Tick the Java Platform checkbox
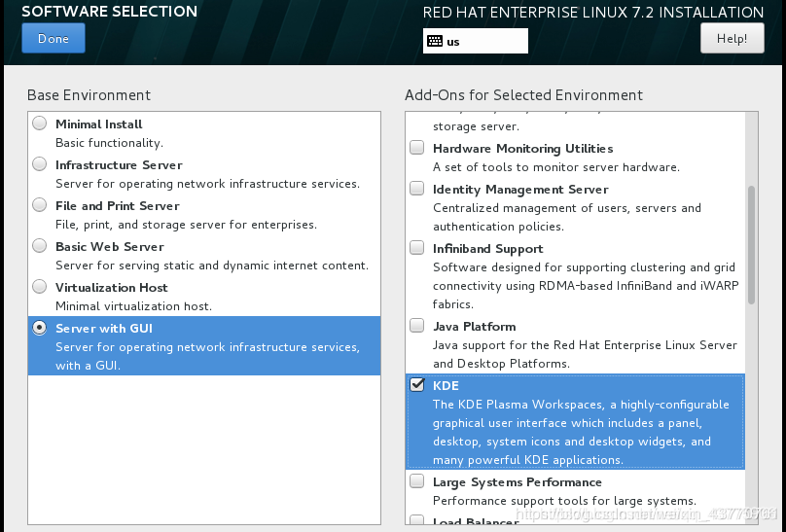The height and width of the screenshot is (532, 786). click(417, 326)
